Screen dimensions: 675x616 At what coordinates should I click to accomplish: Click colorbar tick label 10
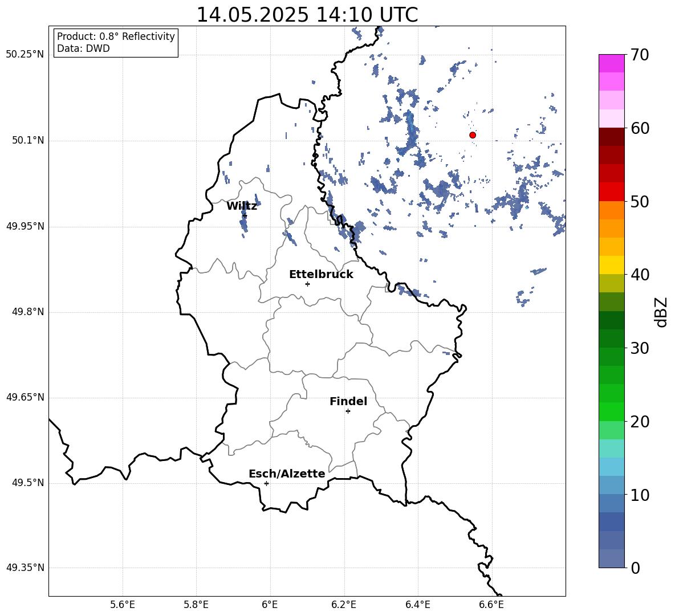point(640,495)
